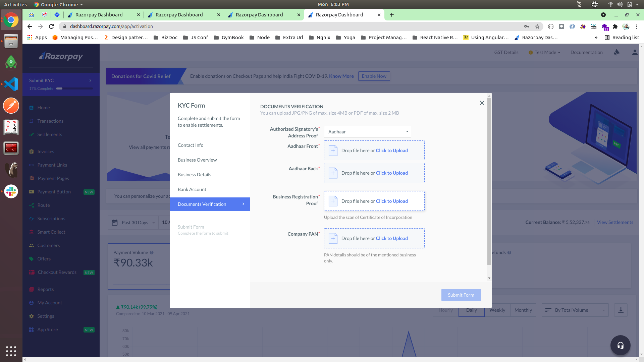This screenshot has height=362, width=644.
Task: Open Test Mode dropdown
Action: [x=545, y=52]
